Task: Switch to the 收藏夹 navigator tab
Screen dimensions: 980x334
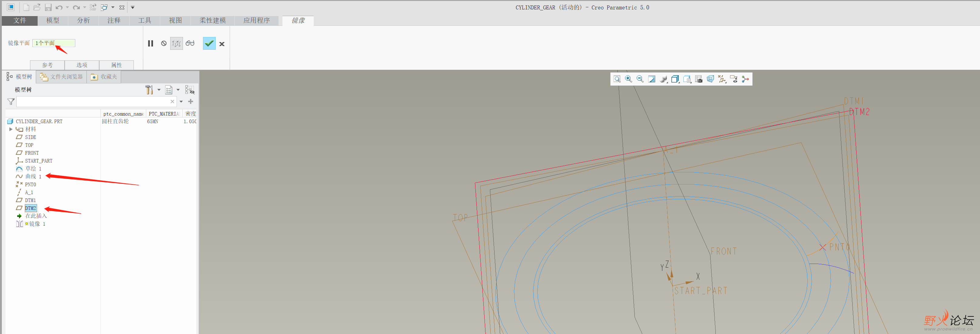Action: click(x=104, y=77)
